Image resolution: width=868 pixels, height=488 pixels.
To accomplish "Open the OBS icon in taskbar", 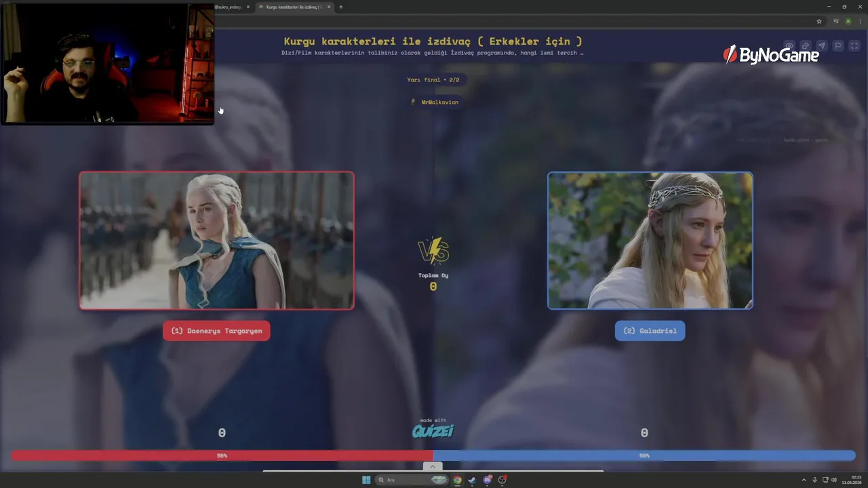I will pyautogui.click(x=502, y=480).
